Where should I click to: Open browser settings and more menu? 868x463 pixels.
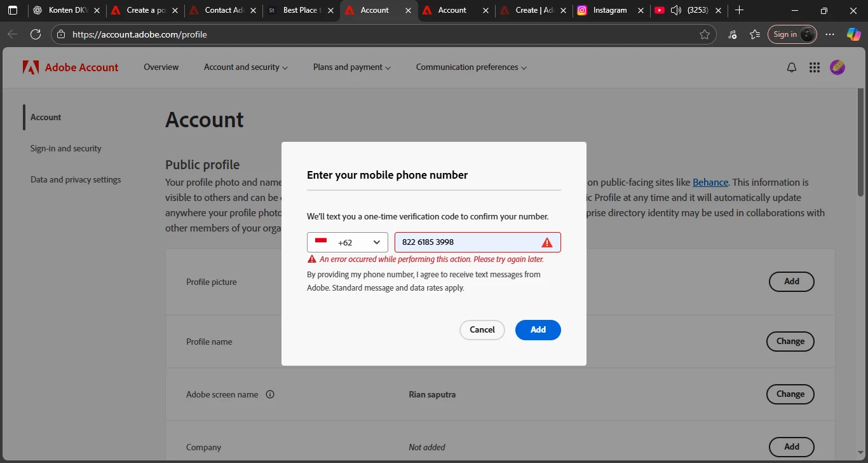click(x=830, y=34)
